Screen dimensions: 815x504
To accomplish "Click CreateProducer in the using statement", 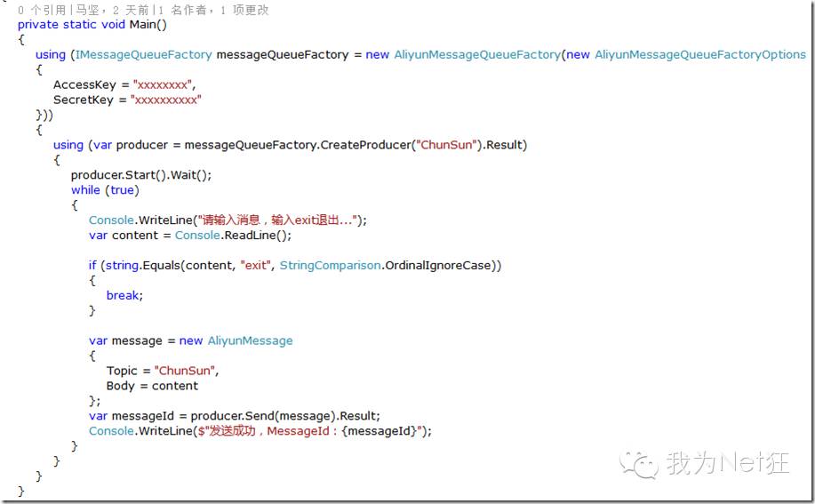I will [x=365, y=145].
